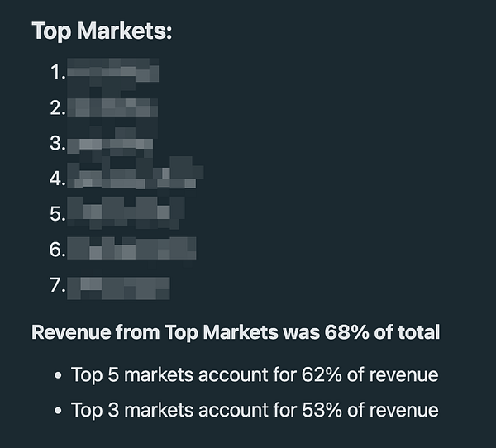Click the bullet dot before "Top 3 markets"
The image size is (496, 448).
(x=58, y=411)
